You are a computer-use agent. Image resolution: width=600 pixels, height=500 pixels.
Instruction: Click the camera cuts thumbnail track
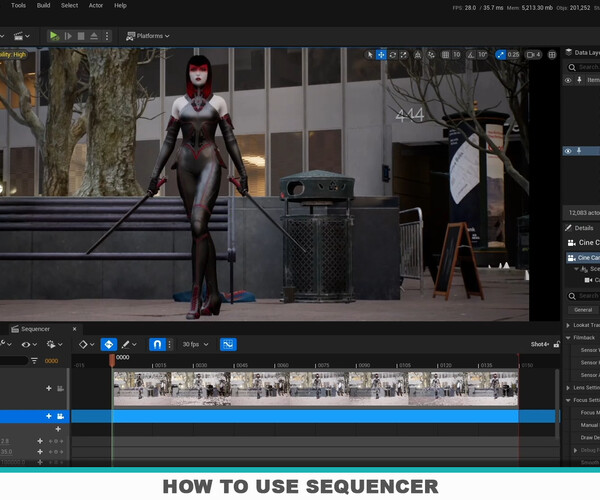tap(316, 389)
